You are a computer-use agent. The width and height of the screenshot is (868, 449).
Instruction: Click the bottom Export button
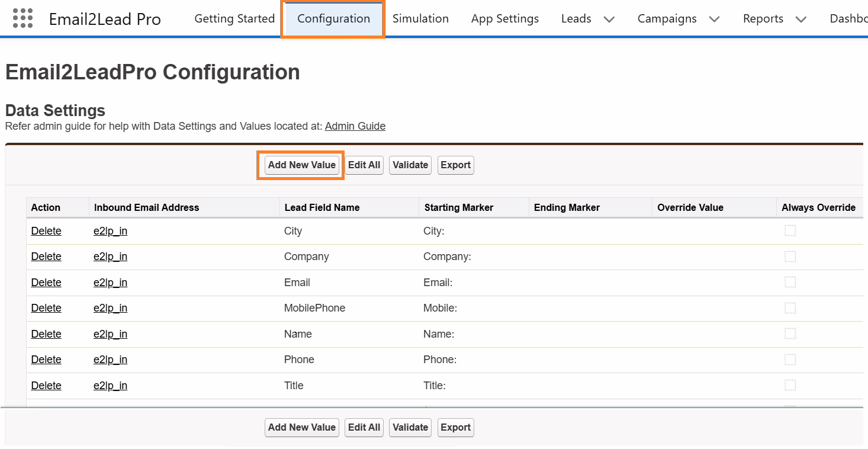click(x=455, y=428)
